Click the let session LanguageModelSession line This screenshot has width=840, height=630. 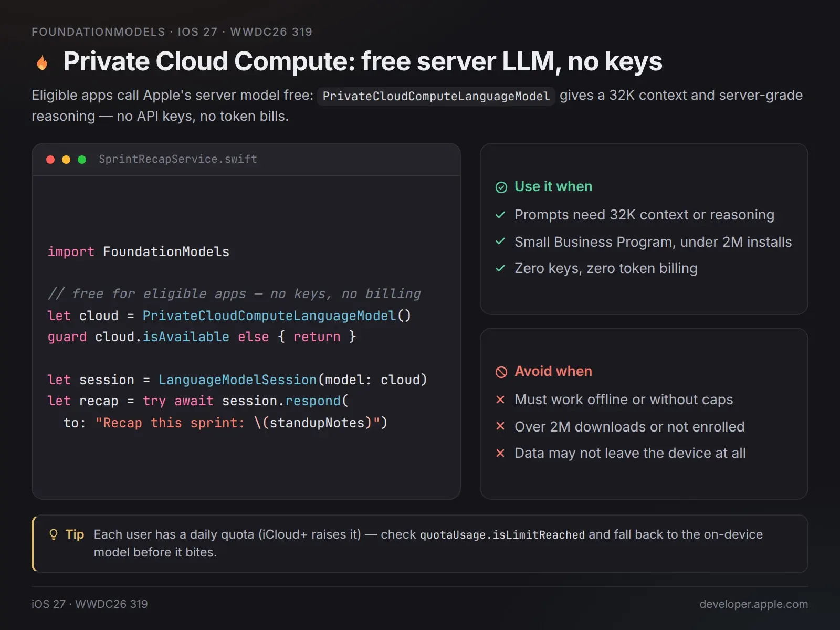(x=237, y=380)
